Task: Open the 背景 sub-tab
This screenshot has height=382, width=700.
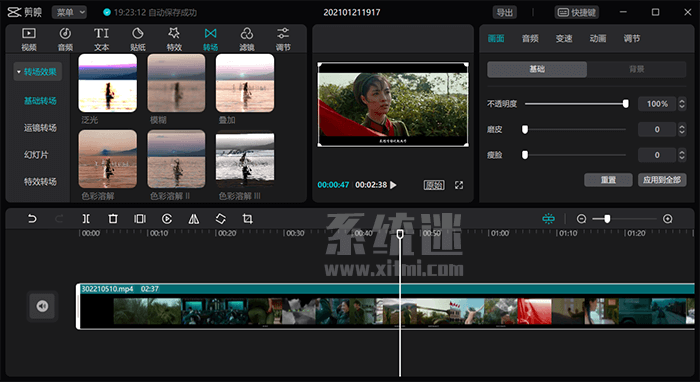Action: [x=636, y=69]
